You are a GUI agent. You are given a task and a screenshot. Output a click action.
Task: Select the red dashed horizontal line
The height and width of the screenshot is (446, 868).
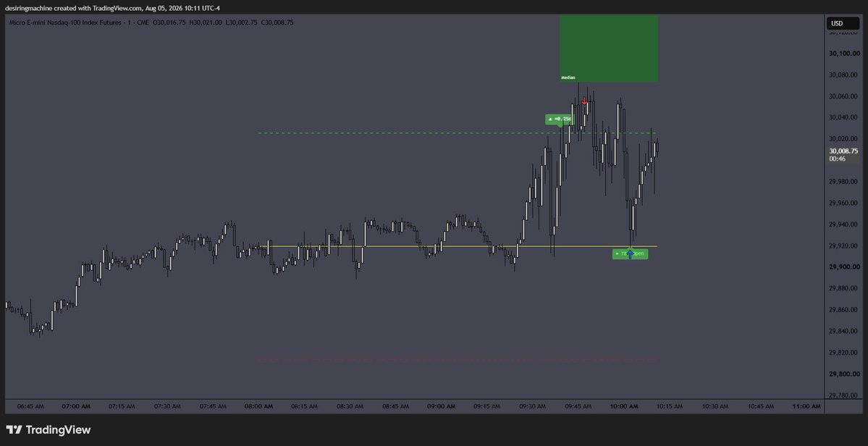coord(458,359)
